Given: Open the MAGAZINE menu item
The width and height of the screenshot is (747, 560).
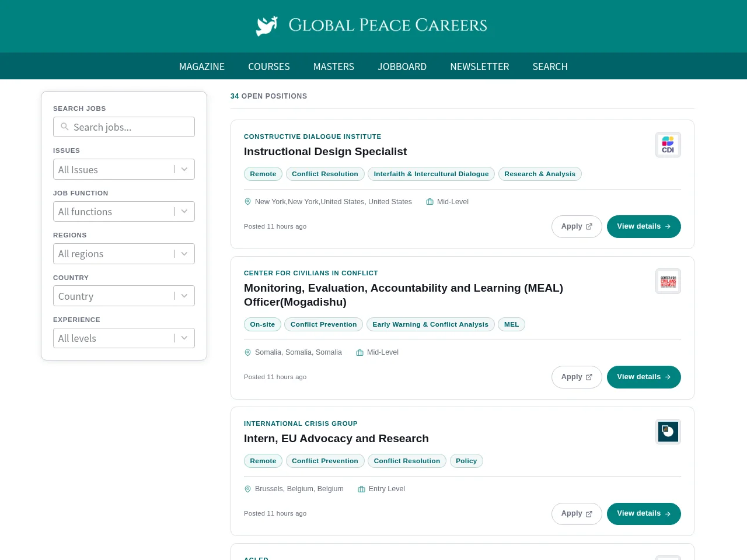Looking at the screenshot, I should tap(202, 66).
